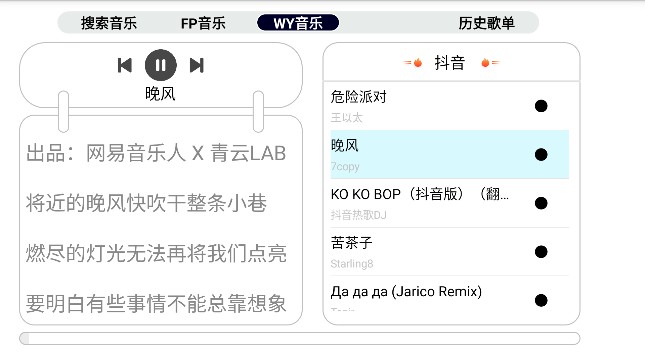Skip to the next track
The width and height of the screenshot is (645, 362).
coord(197,65)
